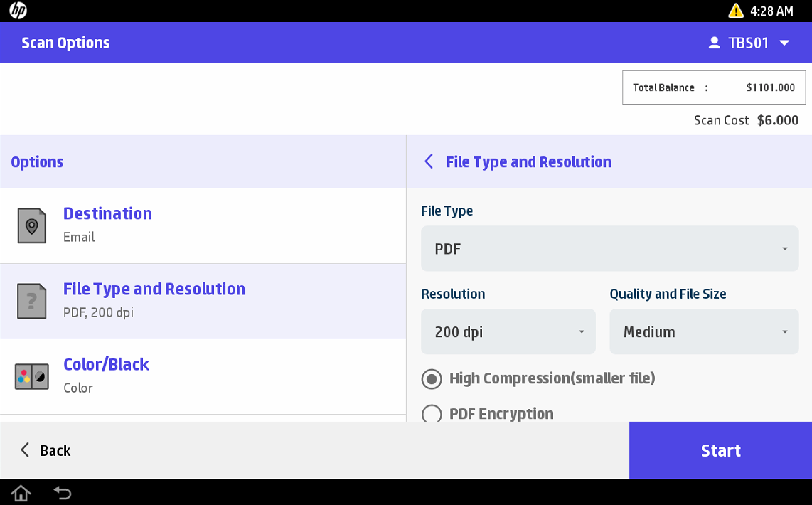This screenshot has height=505, width=812.
Task: Expand the TBS01 account dropdown arrow
Action: click(x=784, y=43)
